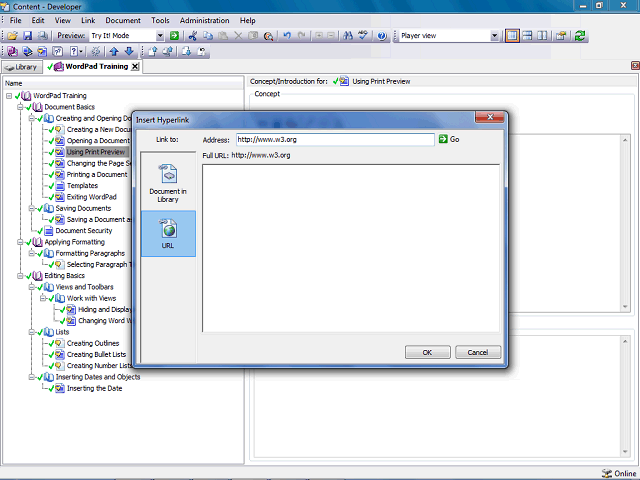
Task: Collapse the Applying Formatting tree node
Action: 20,242
